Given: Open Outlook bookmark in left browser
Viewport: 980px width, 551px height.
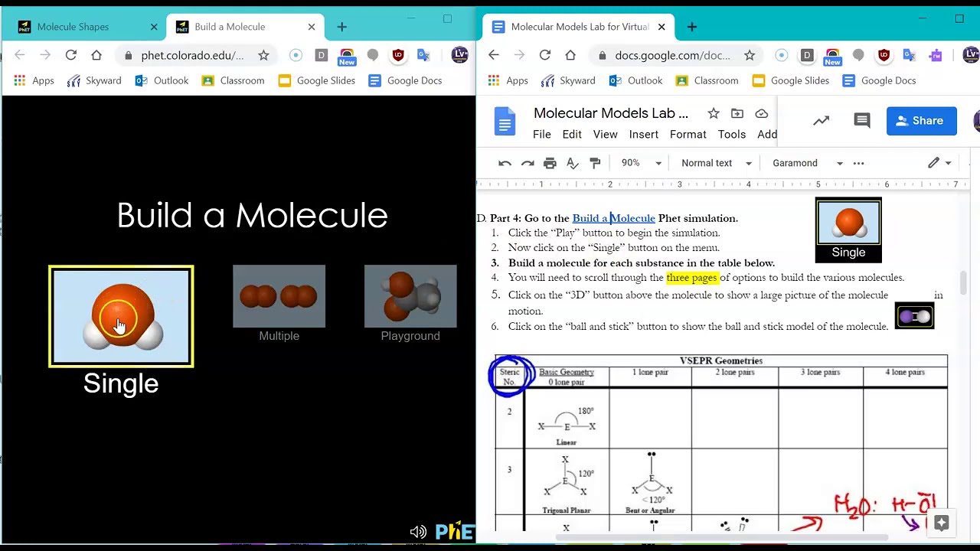Looking at the screenshot, I should click(162, 80).
